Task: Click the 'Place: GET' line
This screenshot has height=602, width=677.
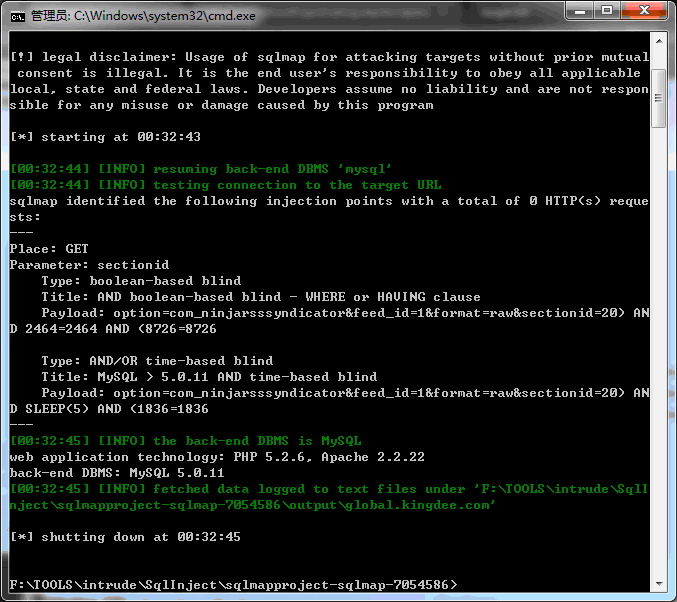Action: [49, 249]
